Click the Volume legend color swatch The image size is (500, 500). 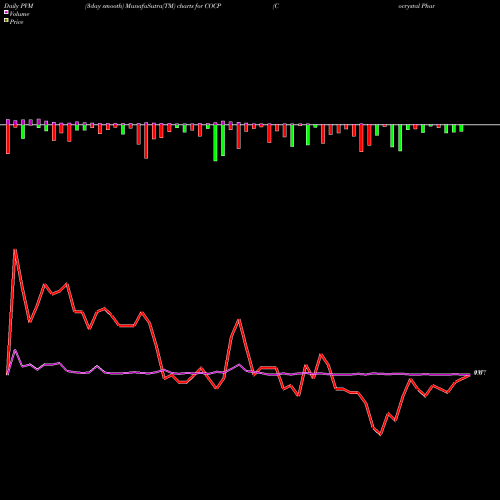pos(6,12)
